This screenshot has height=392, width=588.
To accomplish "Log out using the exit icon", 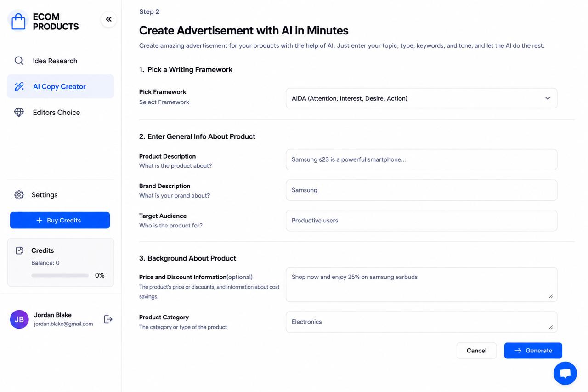I will [108, 319].
